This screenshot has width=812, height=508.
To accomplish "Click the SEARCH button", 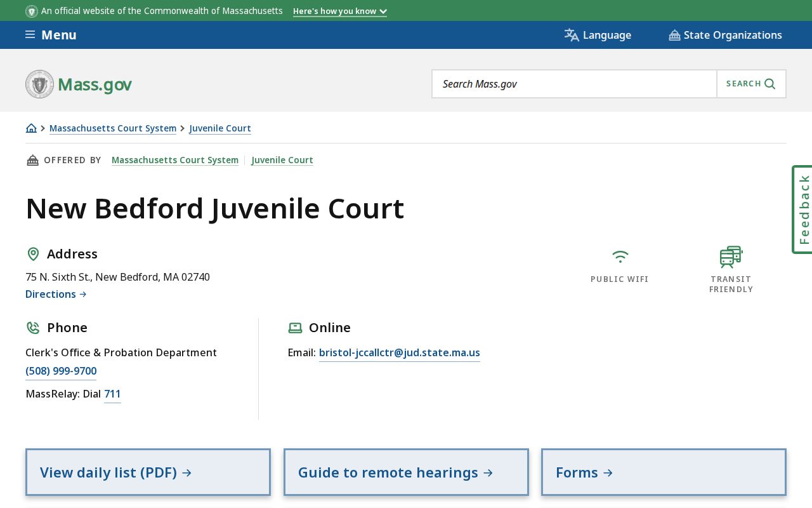I will pos(751,84).
